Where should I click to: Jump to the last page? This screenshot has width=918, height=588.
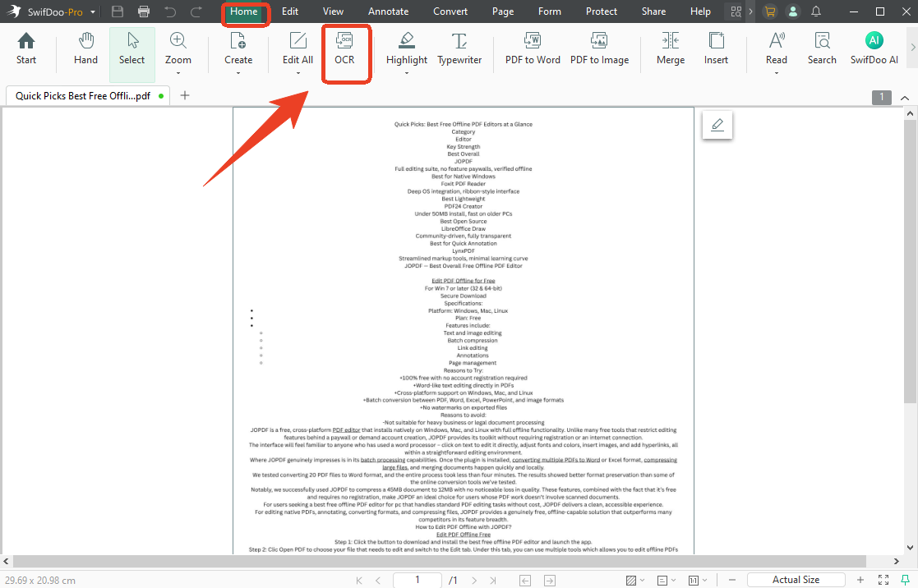tap(493, 581)
